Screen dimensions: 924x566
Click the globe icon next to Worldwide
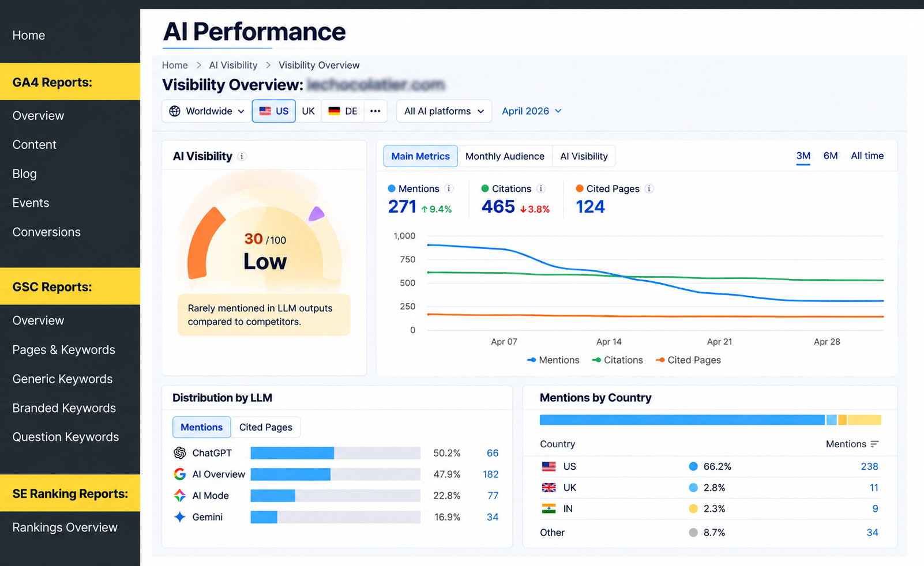(x=175, y=111)
